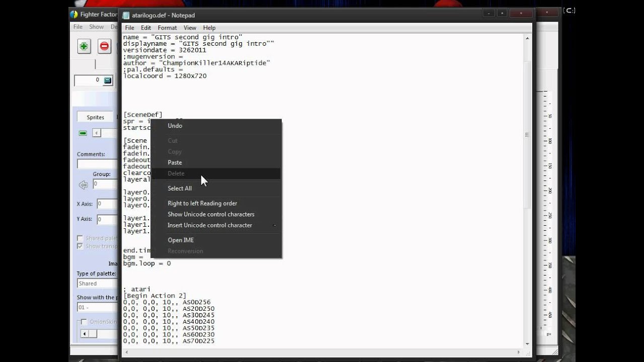The height and width of the screenshot is (362, 644).
Task: Open Notepad's Edit menu
Action: (146, 28)
